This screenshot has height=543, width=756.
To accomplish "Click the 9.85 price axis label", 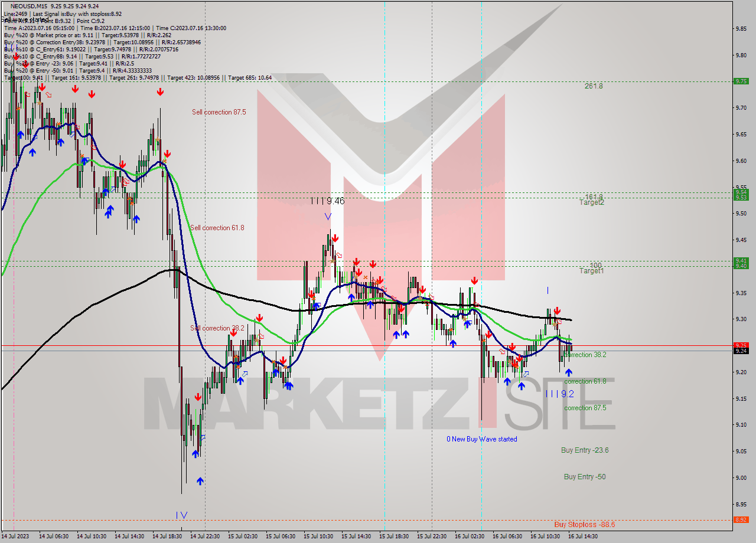I will pos(741,28).
